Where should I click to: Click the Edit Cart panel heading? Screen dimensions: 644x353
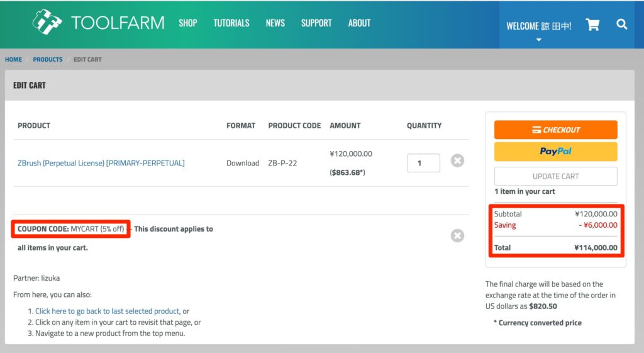click(x=30, y=86)
